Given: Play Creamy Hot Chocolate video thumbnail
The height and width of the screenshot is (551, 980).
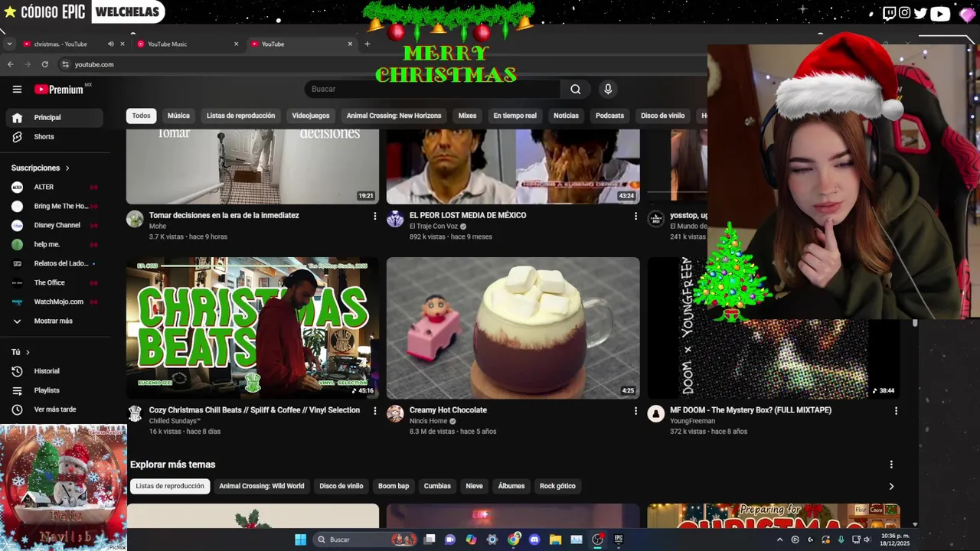Looking at the screenshot, I should (513, 328).
